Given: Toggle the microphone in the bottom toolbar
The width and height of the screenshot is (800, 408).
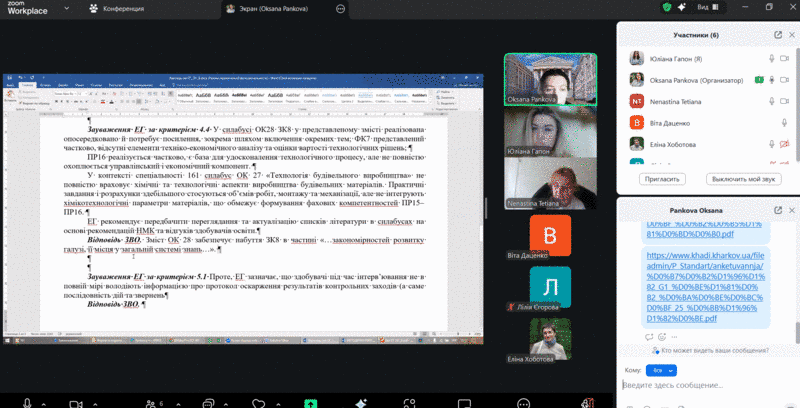Looking at the screenshot, I should (x=27, y=402).
